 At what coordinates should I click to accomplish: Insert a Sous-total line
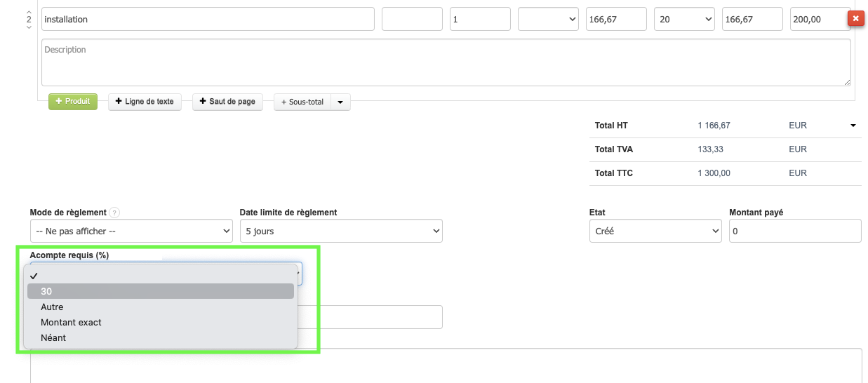coord(302,102)
